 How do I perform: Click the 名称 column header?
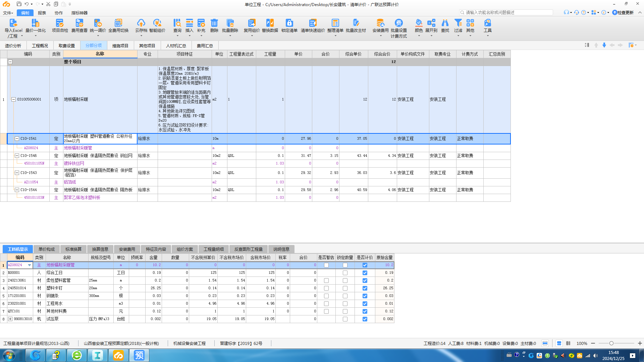pos(100,54)
